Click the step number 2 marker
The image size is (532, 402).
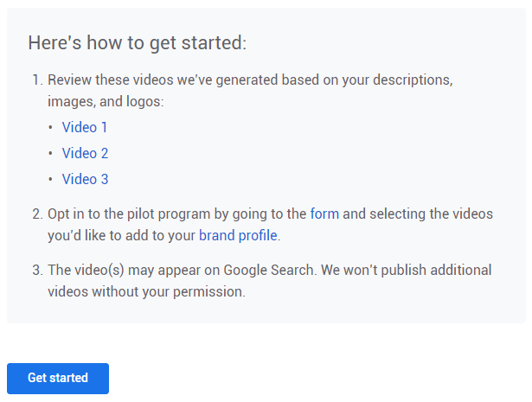[x=37, y=213]
